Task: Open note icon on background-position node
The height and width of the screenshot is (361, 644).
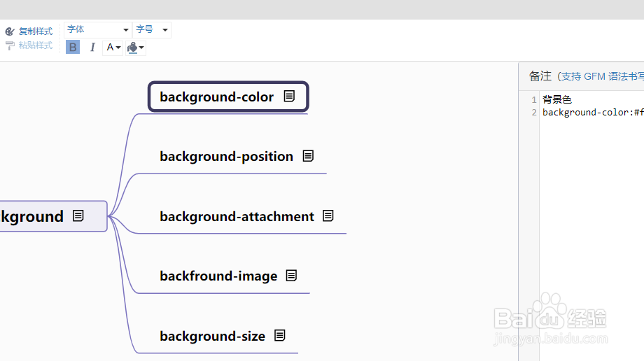Action: coord(308,156)
